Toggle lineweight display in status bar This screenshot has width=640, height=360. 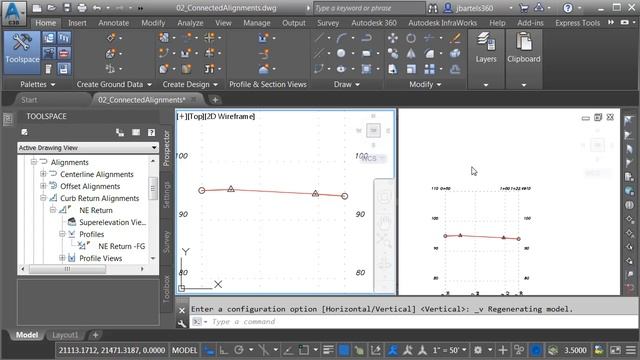[329, 350]
